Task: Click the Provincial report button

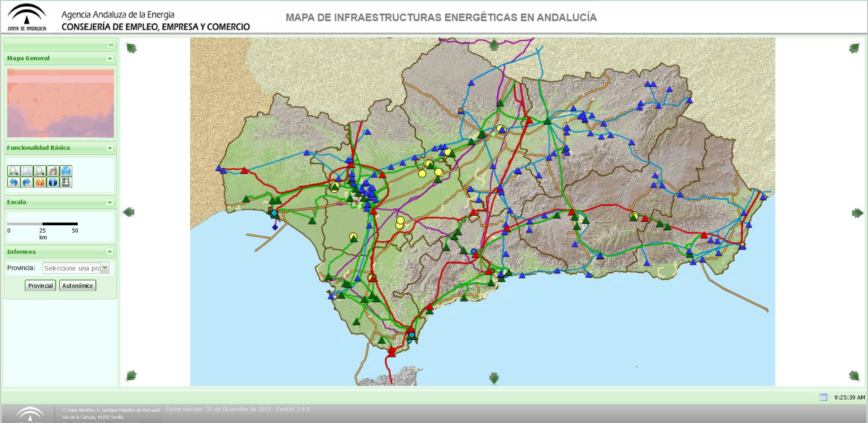Action: (41, 285)
